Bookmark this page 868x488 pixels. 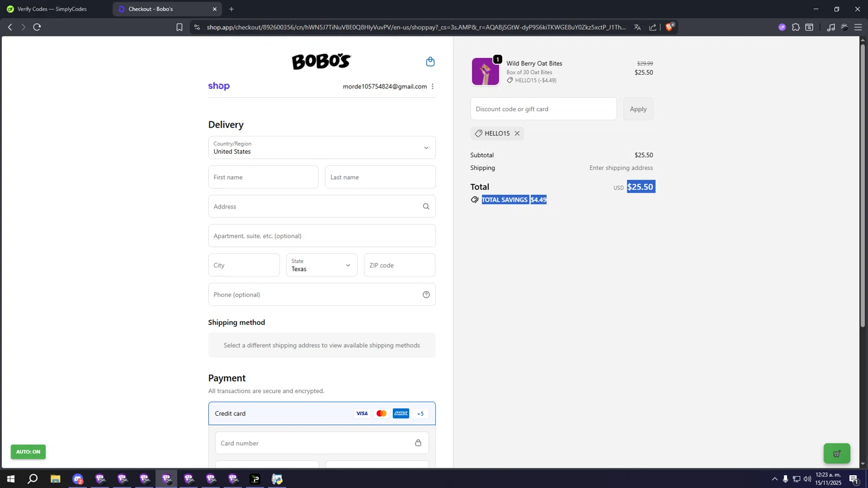179,27
